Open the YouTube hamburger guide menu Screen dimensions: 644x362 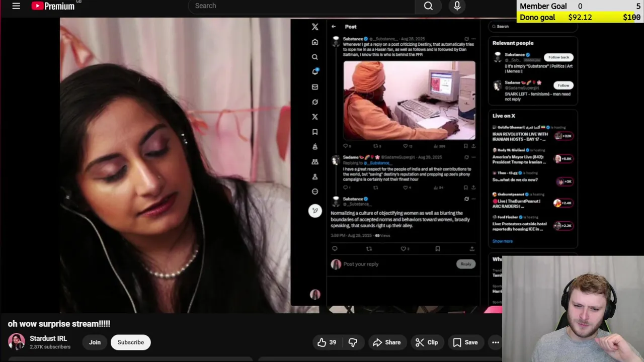[16, 6]
